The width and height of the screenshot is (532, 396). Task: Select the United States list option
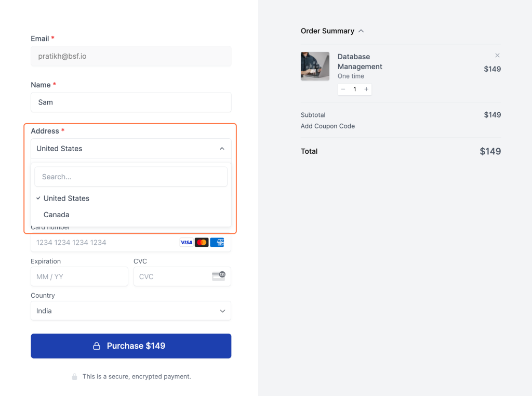point(66,198)
